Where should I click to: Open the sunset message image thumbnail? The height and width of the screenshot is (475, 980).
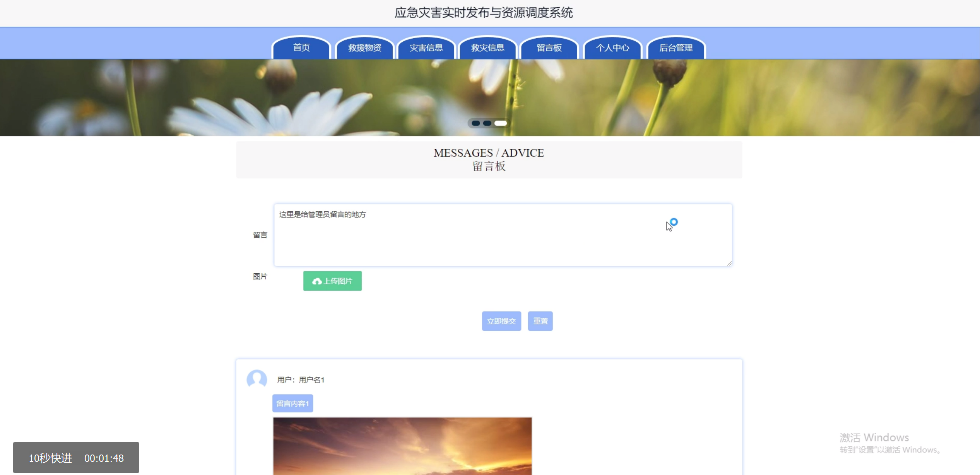point(402,446)
